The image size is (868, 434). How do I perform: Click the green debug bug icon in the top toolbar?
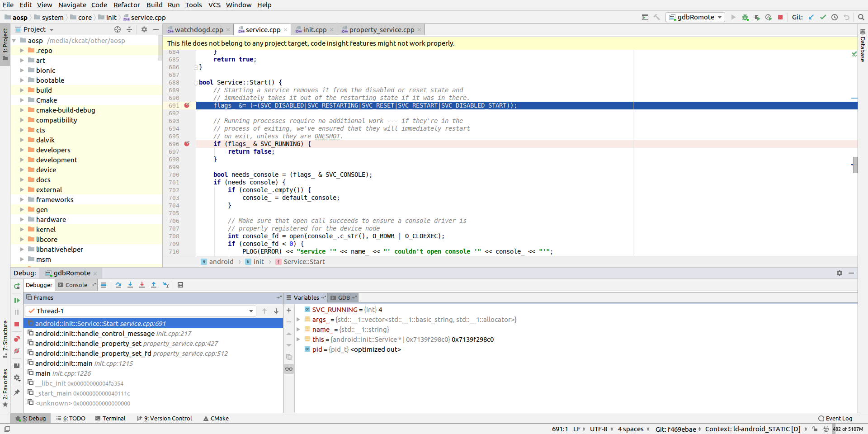tap(745, 17)
